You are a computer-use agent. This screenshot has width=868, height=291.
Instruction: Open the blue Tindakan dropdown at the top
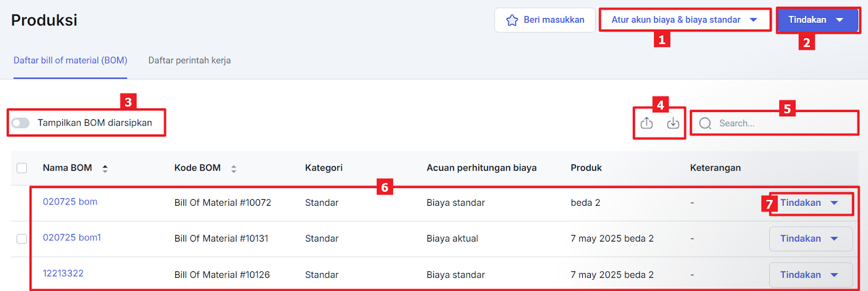pyautogui.click(x=817, y=20)
